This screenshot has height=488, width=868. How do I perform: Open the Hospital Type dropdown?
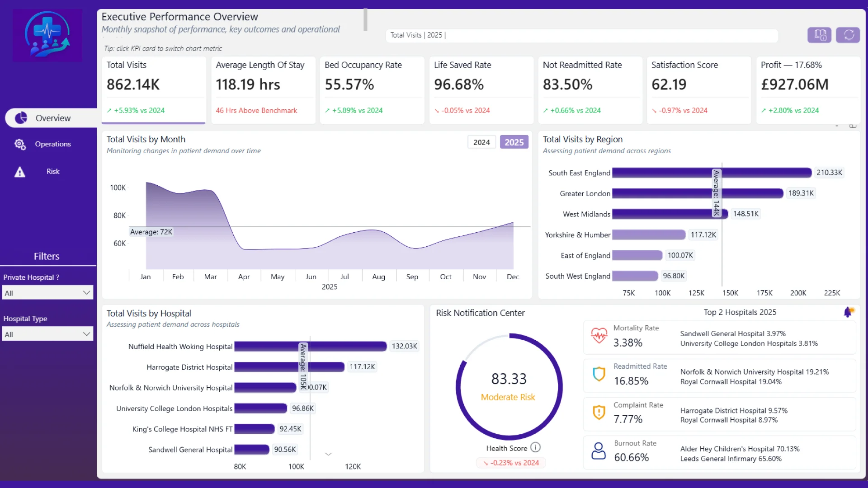point(48,334)
